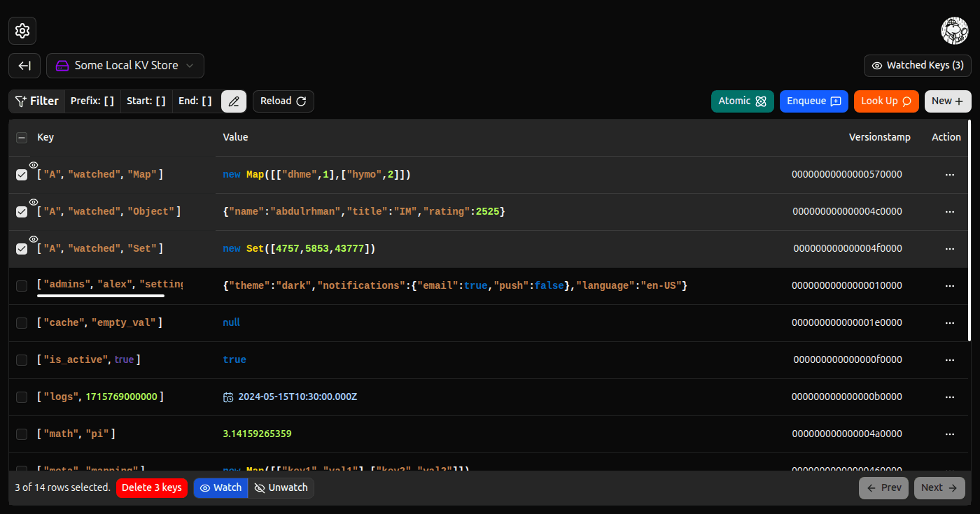Open action menu for the cache row
The image size is (980, 514).
point(950,323)
